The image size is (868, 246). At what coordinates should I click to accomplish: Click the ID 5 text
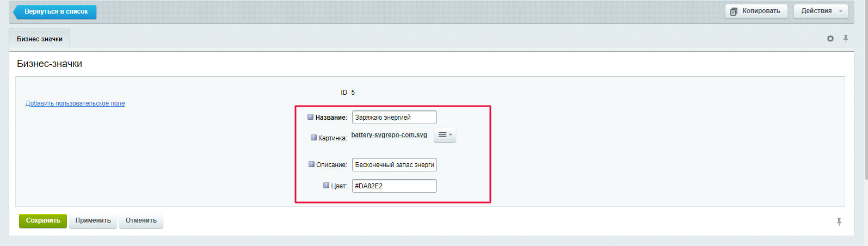348,93
